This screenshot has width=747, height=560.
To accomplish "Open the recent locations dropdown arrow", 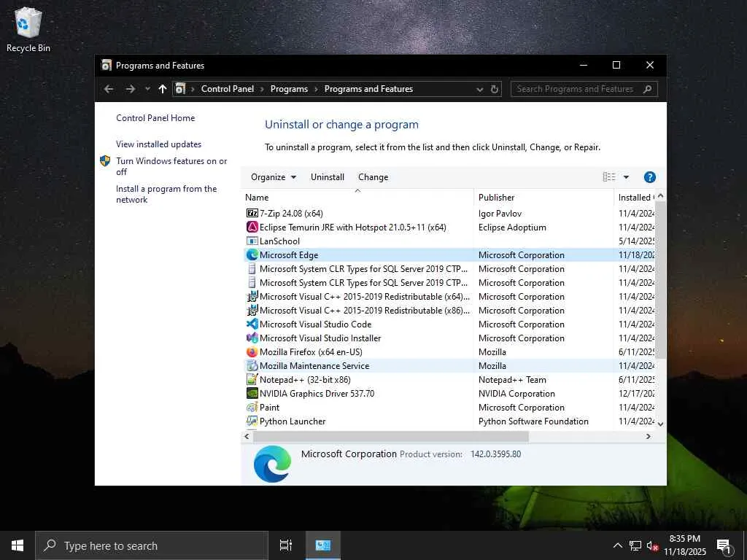I will [x=147, y=89].
